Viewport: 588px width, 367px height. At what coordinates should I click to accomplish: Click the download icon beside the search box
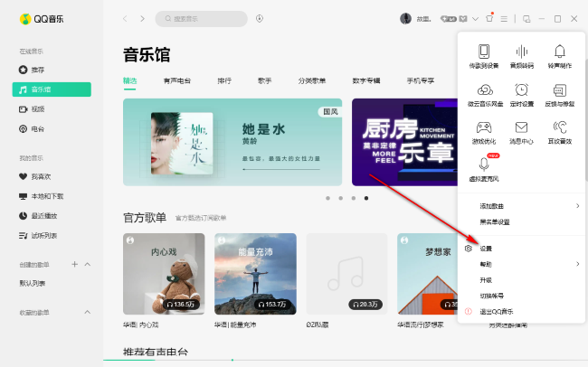[260, 18]
